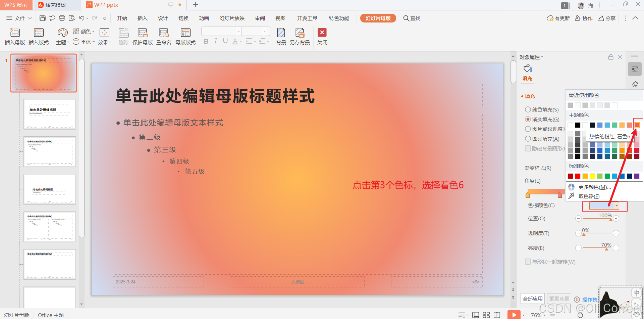Select 图片或纹理填充 radio button
This screenshot has height=319, width=644.
point(528,129)
